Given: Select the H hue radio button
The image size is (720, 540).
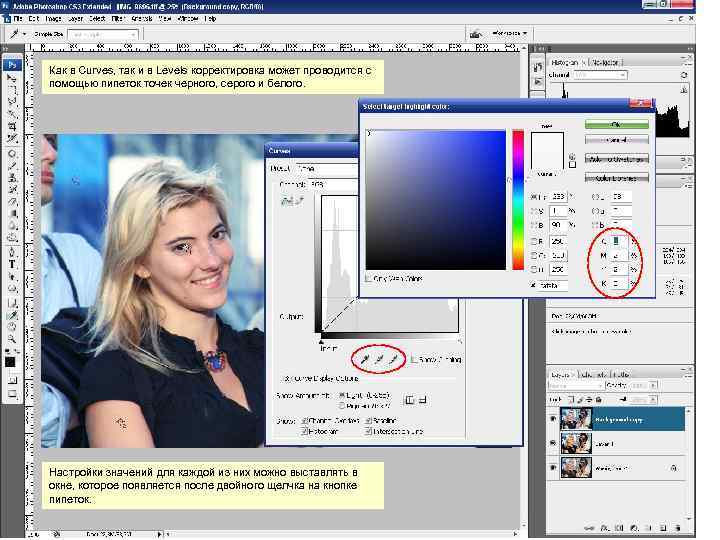Looking at the screenshot, I should click(534, 197).
